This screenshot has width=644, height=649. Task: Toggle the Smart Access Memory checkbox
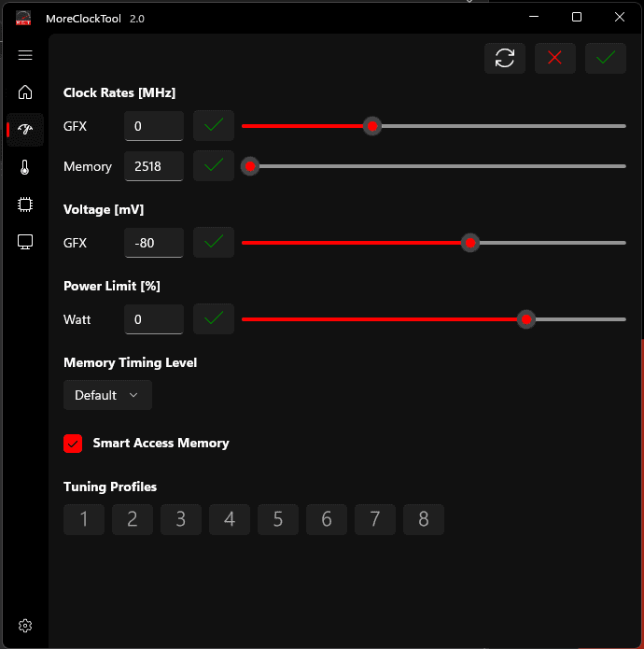click(73, 444)
